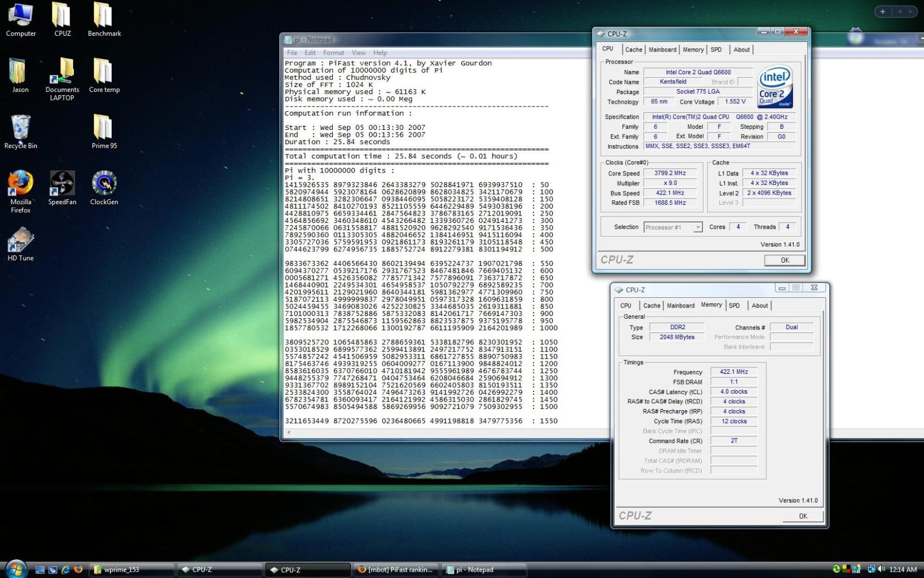This screenshot has width=924, height=578.
Task: Open the Help menu in Notepad
Action: 380,53
